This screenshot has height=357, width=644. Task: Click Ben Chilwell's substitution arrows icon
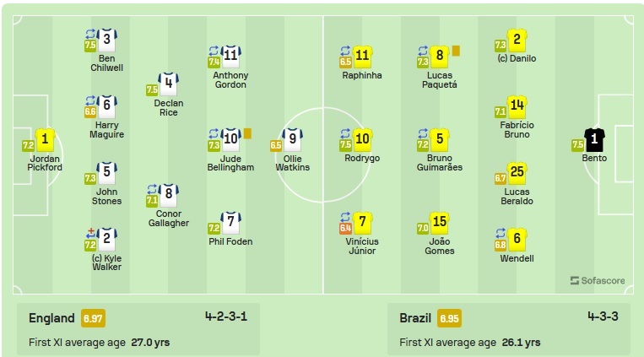pyautogui.click(x=90, y=34)
